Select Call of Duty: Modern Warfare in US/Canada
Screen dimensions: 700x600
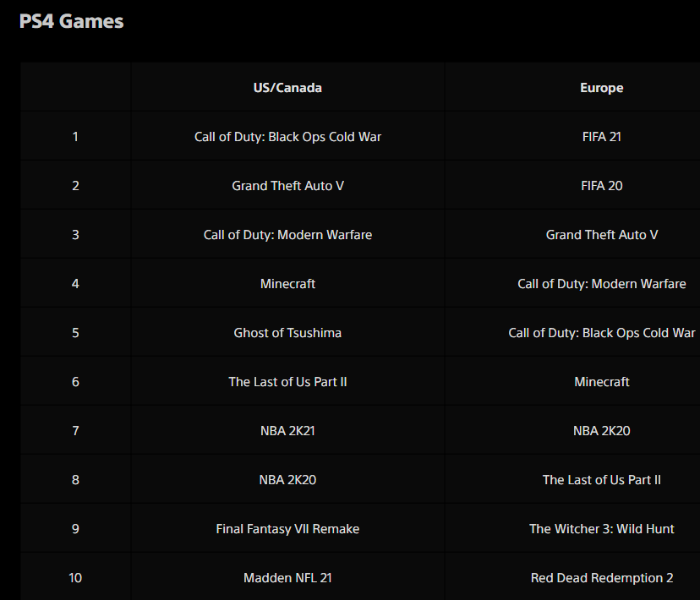pos(287,235)
